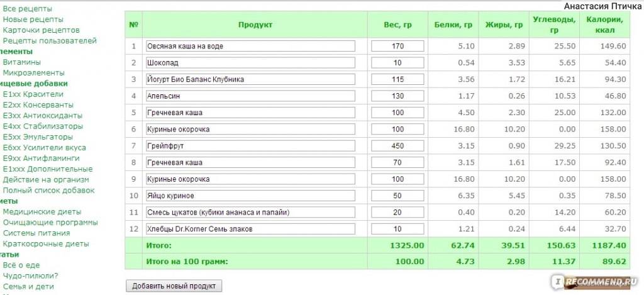Open the 'Медицинские диеты' link
644x295 pixels.
tap(42, 212)
